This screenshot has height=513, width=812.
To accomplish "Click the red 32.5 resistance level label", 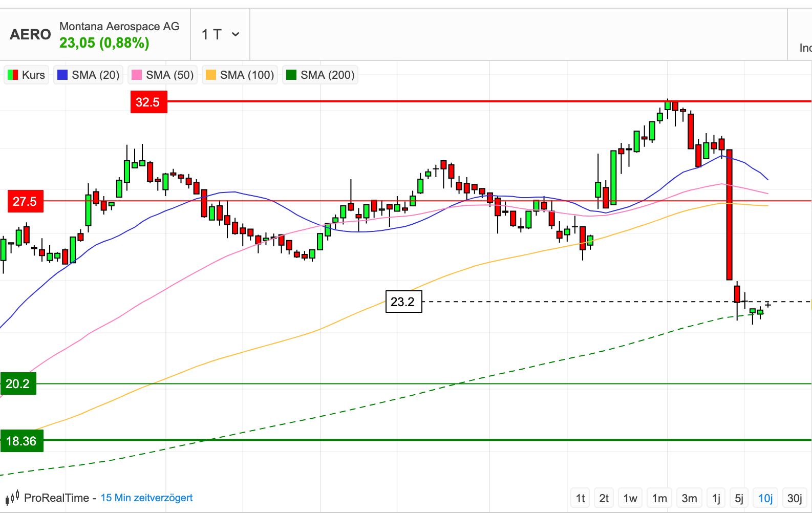I will pyautogui.click(x=148, y=102).
